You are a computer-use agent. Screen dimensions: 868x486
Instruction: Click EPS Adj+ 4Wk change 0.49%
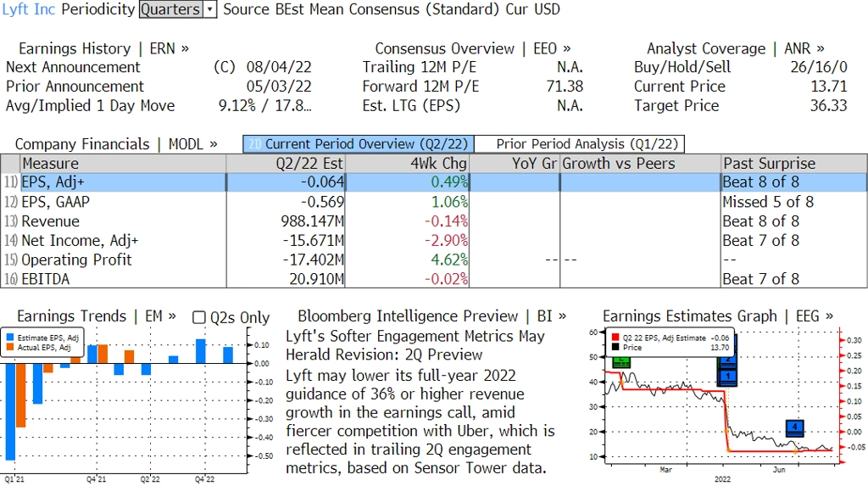tap(449, 182)
